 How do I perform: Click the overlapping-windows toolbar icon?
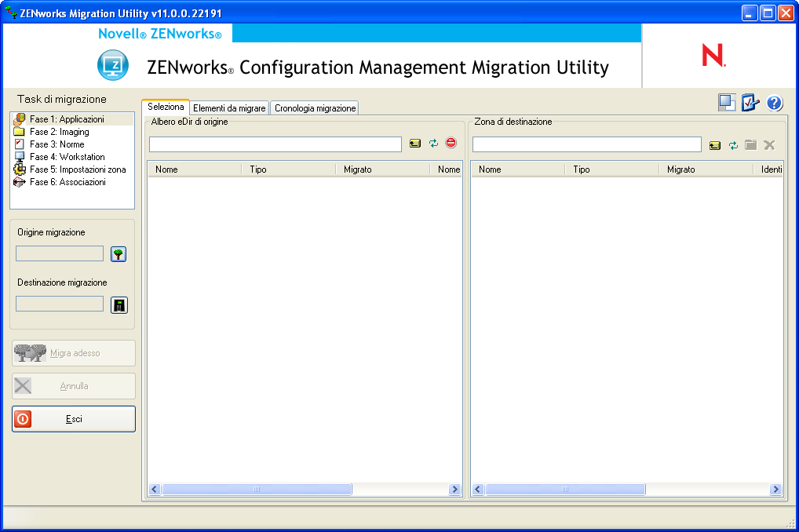(x=726, y=102)
